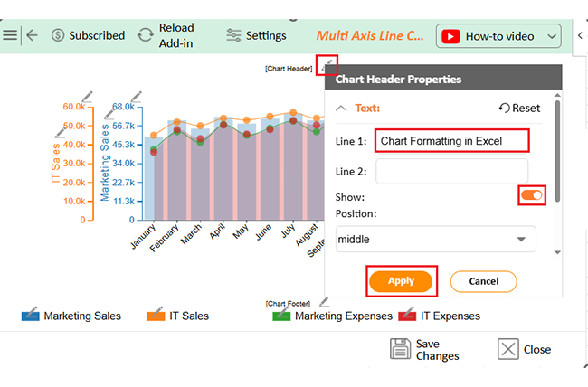Collapse the Text section chevron
Screen dimensions: 588x387
tap(341, 108)
